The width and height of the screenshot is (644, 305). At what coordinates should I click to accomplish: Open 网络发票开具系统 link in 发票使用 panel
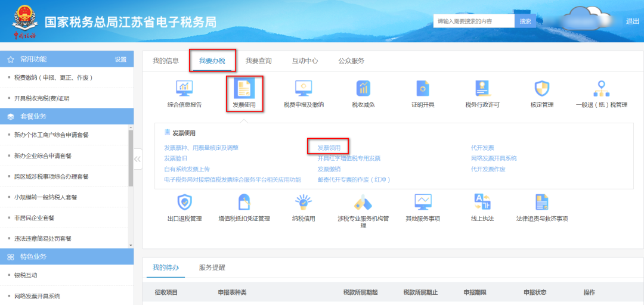click(x=494, y=158)
